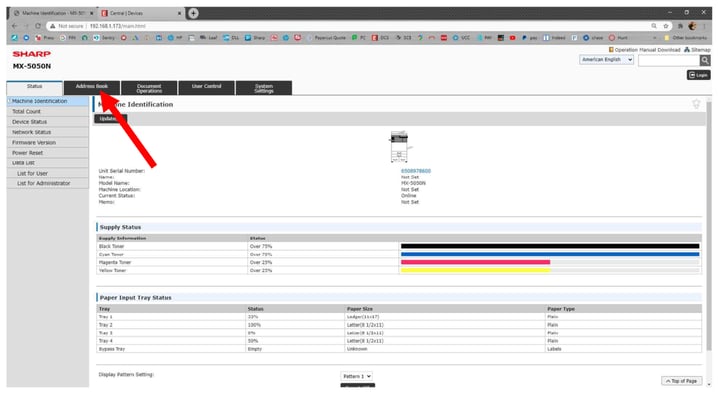The height and width of the screenshot is (393, 718).
Task: Open the System Settings tab
Action: (264, 87)
